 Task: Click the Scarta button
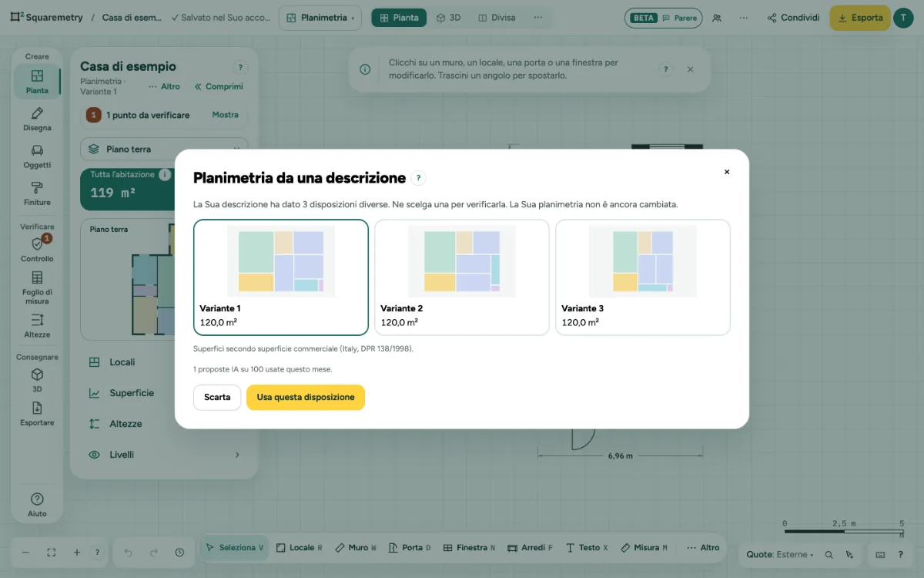coord(217,398)
